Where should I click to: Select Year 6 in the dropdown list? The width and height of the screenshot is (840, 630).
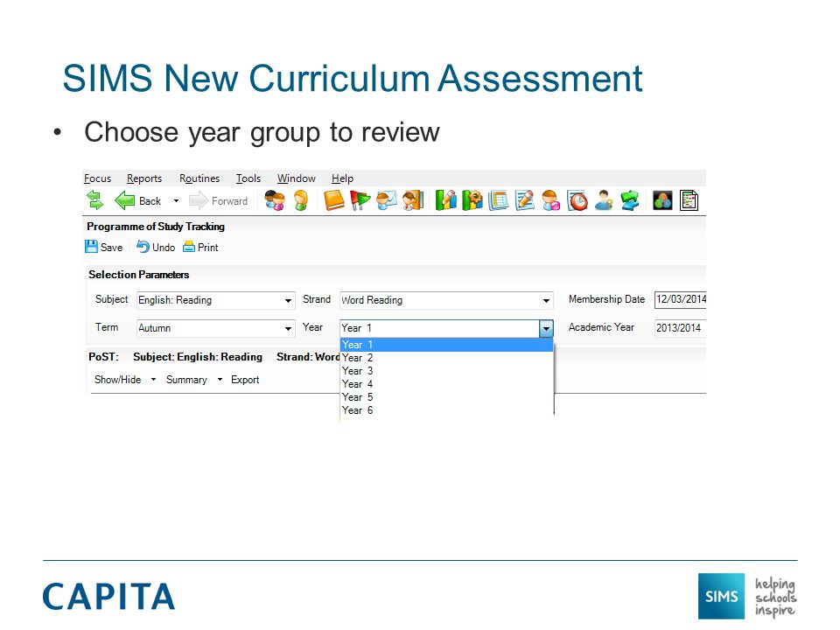446,410
